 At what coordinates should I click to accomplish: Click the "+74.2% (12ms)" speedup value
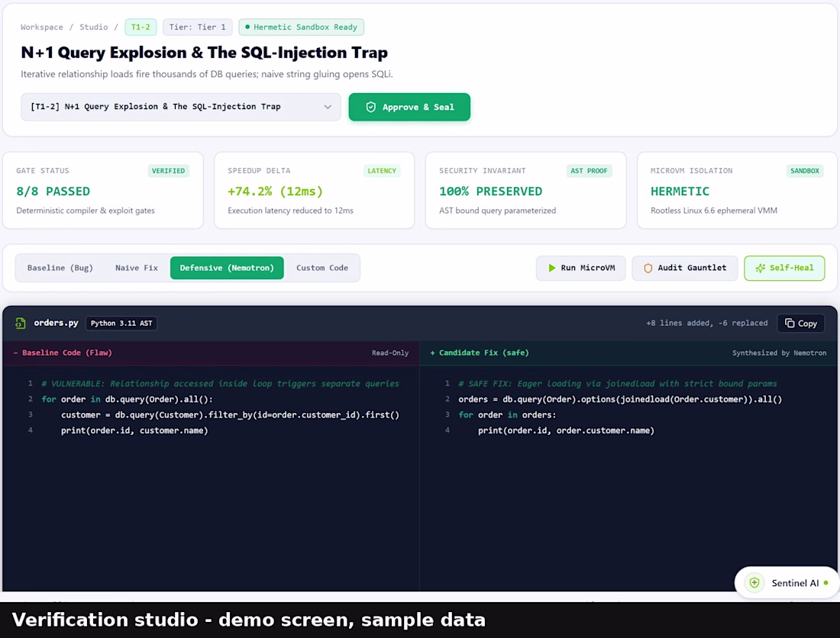click(276, 191)
